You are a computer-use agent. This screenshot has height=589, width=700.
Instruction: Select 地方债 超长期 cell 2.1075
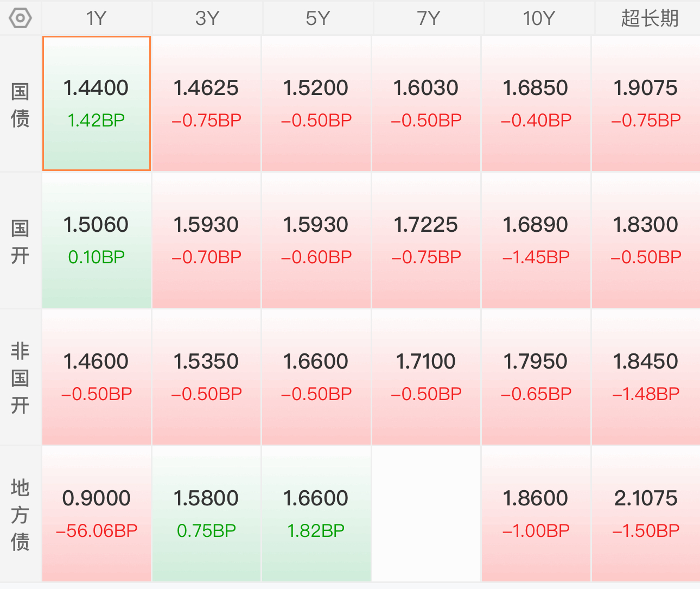pos(646,514)
